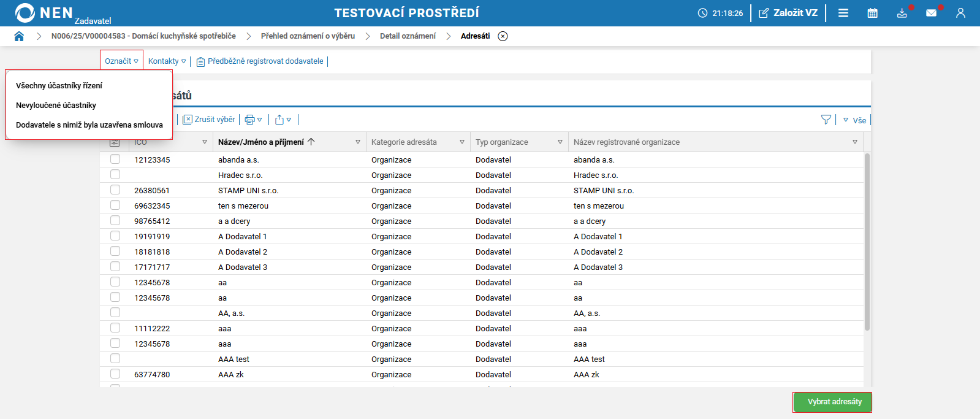This screenshot has width=980, height=419.
Task: Open the user profile icon
Action: pos(960,13)
